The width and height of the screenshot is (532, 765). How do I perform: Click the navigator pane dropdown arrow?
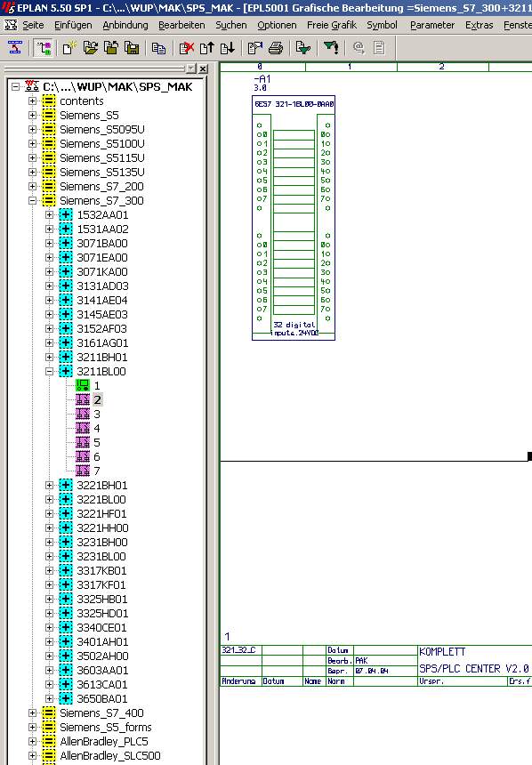[191, 68]
